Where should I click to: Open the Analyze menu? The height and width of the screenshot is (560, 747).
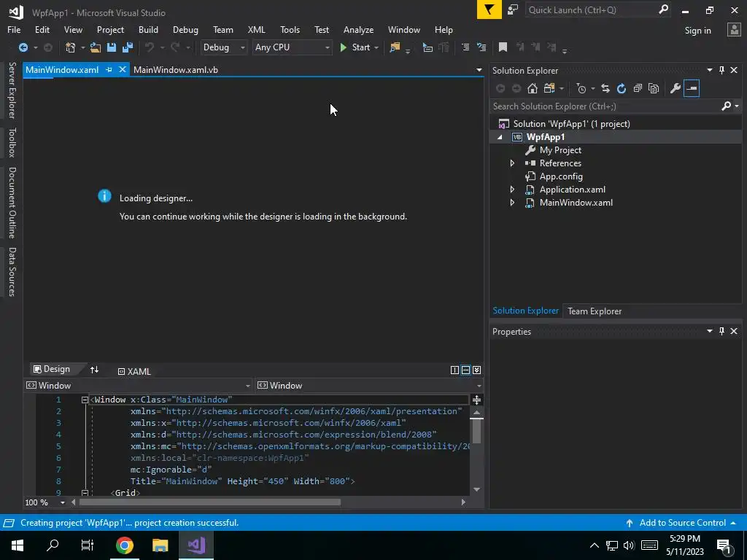tap(358, 29)
